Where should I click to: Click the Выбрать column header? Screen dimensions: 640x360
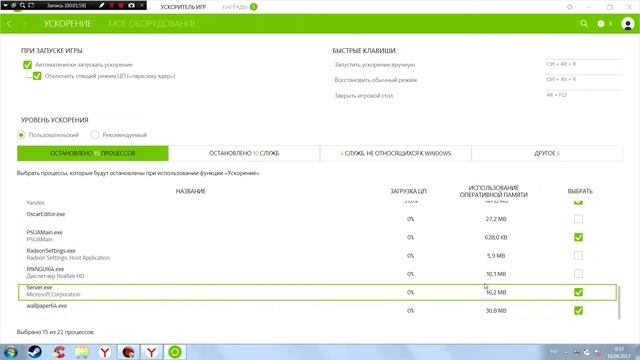[x=580, y=191]
